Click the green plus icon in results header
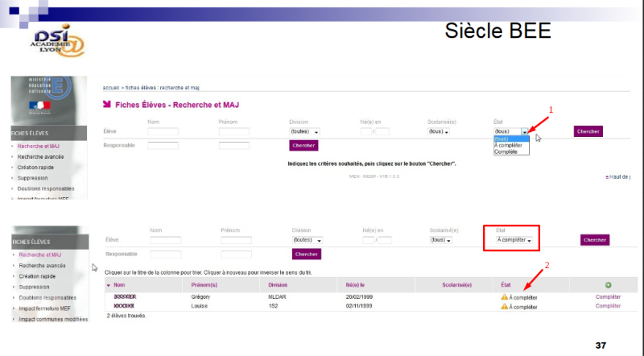Screen dimensions: 644x356 [x=608, y=285]
